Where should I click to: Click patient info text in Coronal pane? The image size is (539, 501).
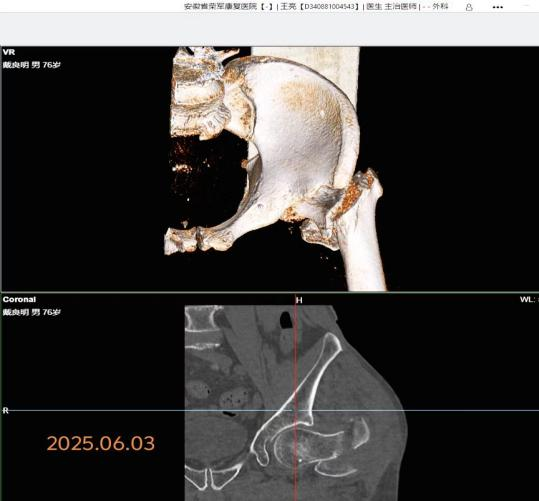[32, 312]
